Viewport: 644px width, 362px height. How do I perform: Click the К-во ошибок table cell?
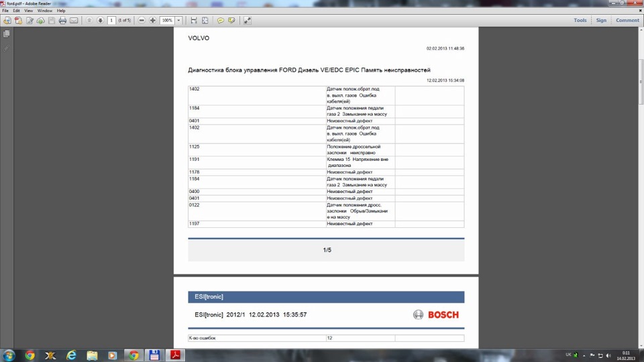[x=257, y=338]
